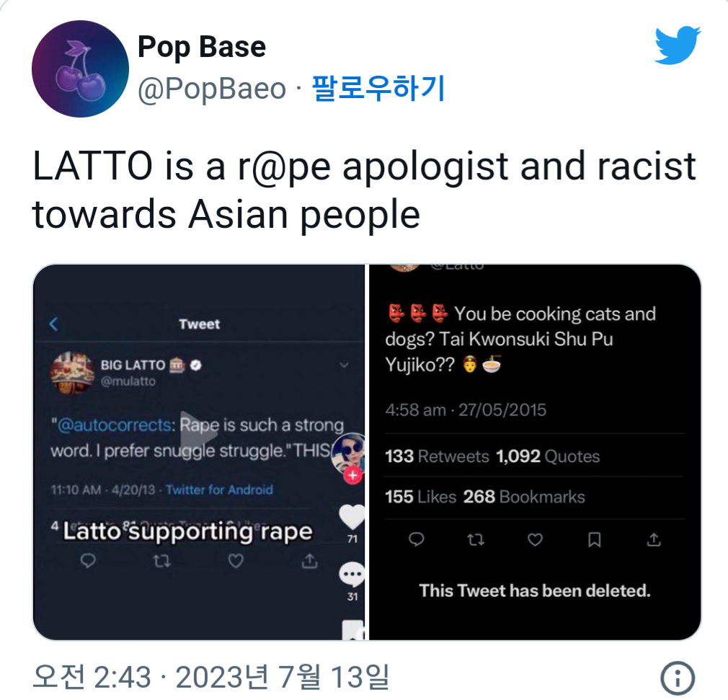Open the tweet info circle icon

(x=678, y=678)
